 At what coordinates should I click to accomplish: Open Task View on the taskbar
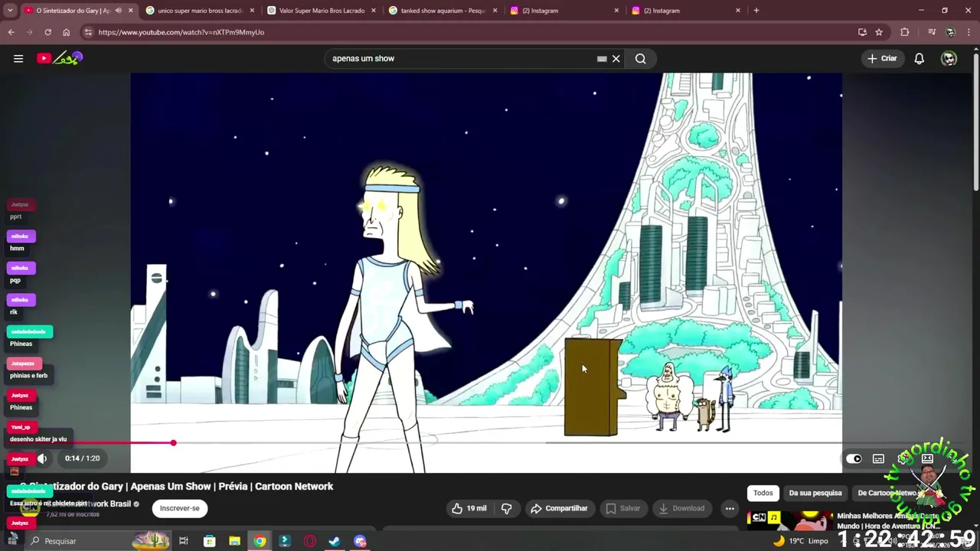[x=184, y=541]
